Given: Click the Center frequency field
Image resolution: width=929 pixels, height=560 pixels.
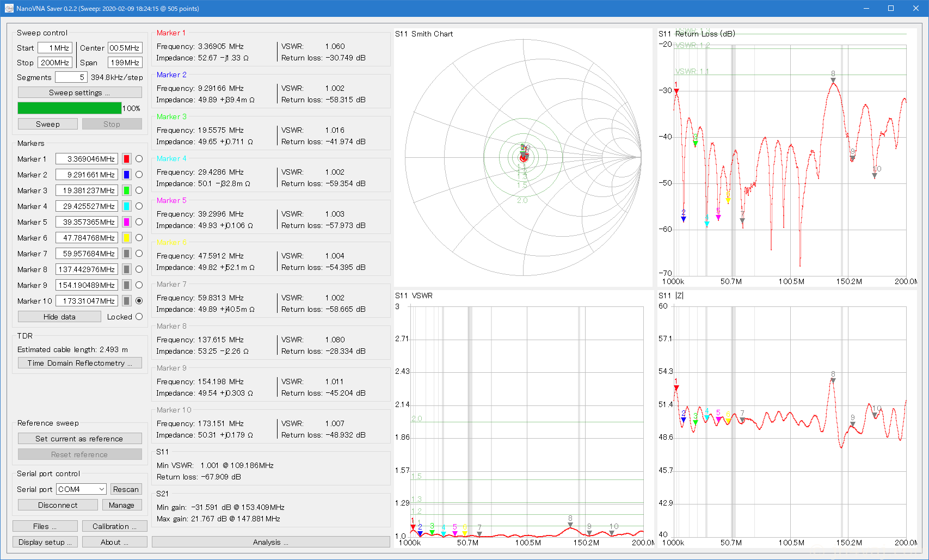Looking at the screenshot, I should 125,48.
